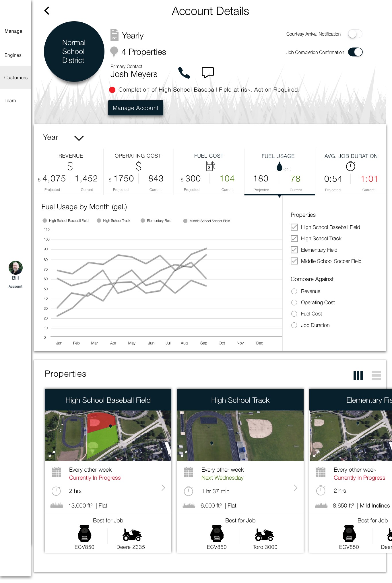Select the Toro 3000 mower icon

point(265,534)
